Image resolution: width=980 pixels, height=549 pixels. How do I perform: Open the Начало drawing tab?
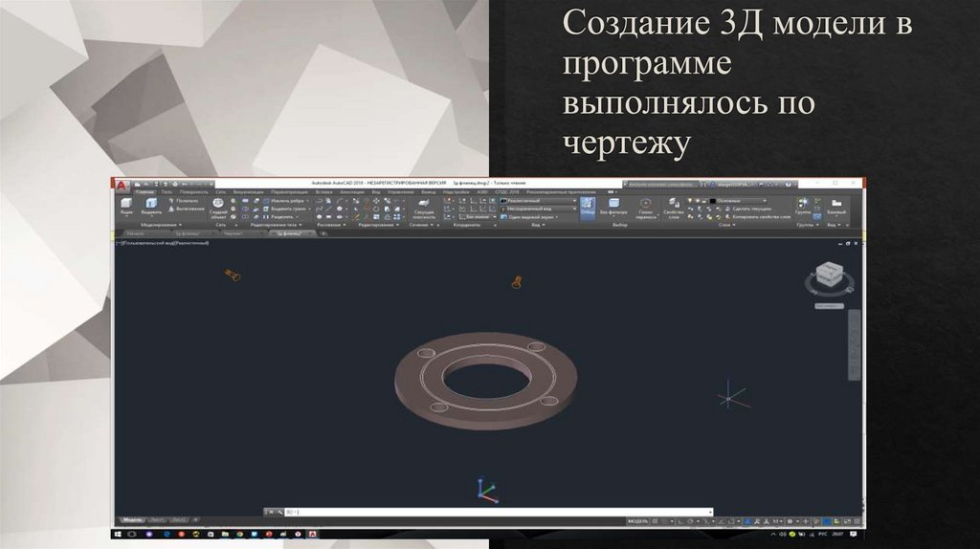(x=136, y=233)
